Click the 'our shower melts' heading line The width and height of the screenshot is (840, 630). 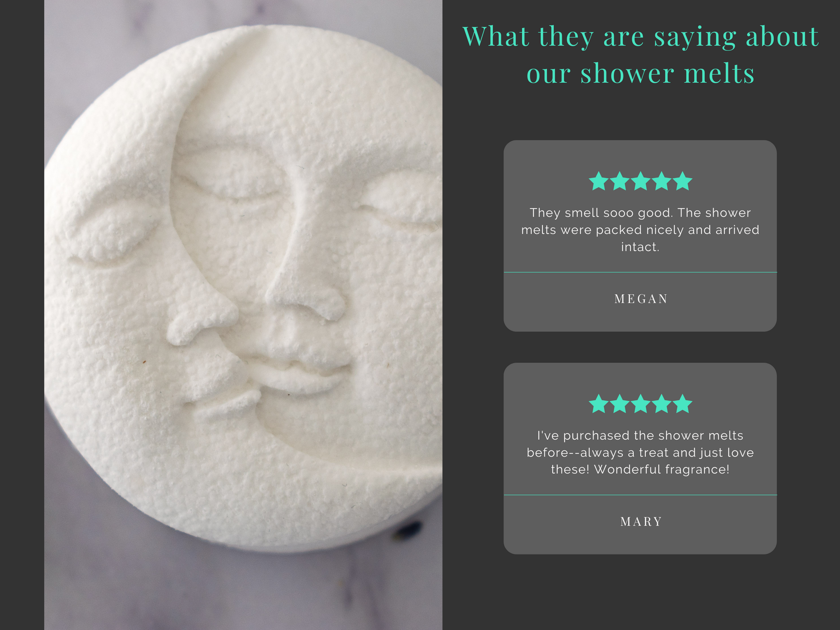point(641,73)
